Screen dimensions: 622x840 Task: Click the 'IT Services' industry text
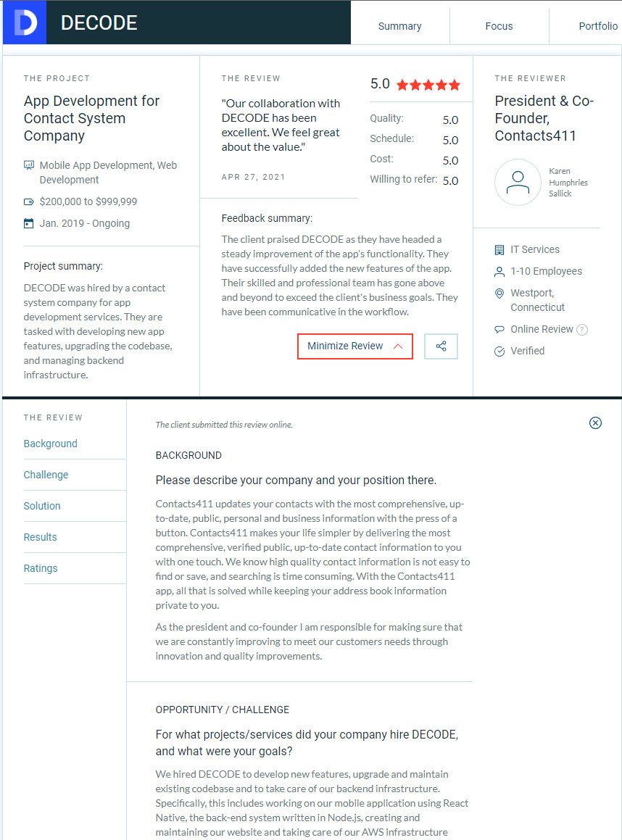click(535, 249)
